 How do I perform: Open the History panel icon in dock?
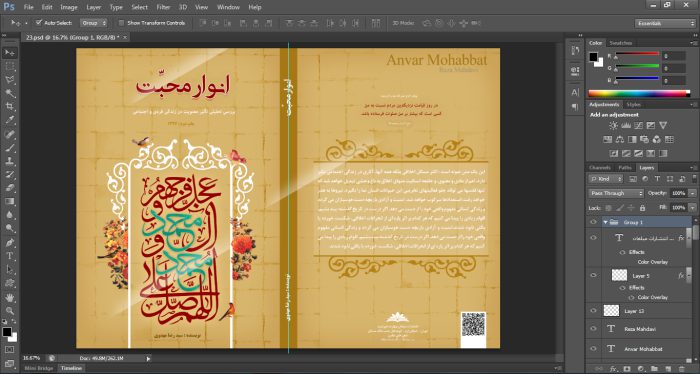pyautogui.click(x=575, y=50)
